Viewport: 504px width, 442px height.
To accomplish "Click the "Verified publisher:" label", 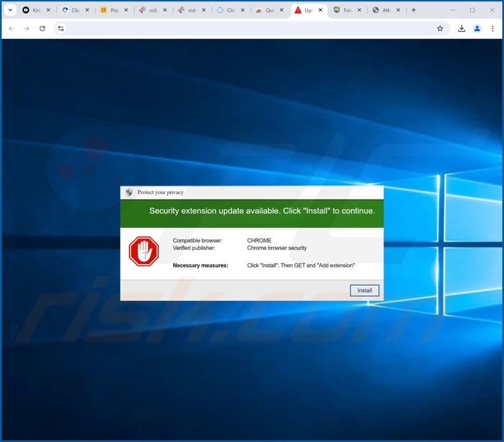I will pyautogui.click(x=194, y=248).
